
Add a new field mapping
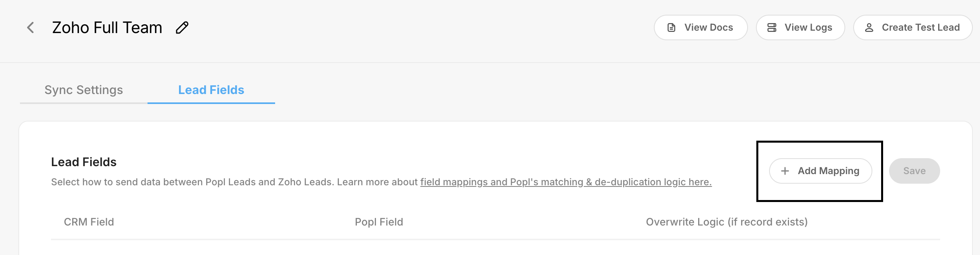point(821,171)
